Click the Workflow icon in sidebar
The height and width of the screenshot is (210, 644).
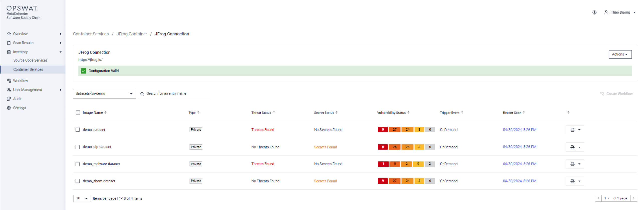tap(9, 81)
